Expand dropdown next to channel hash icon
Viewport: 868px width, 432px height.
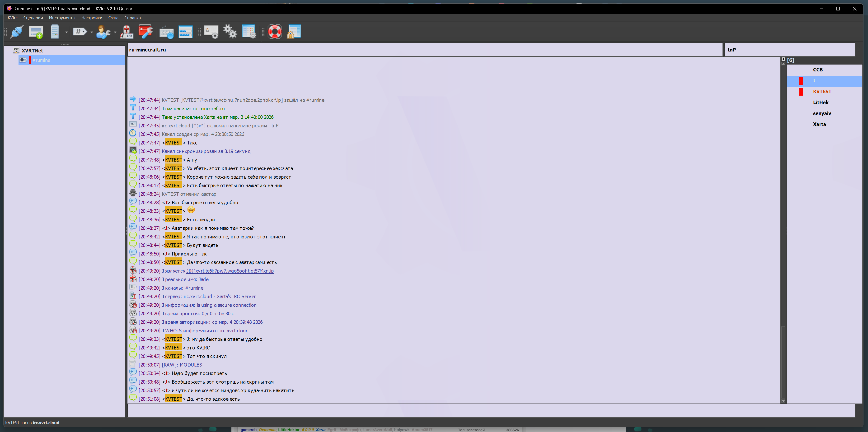92,32
